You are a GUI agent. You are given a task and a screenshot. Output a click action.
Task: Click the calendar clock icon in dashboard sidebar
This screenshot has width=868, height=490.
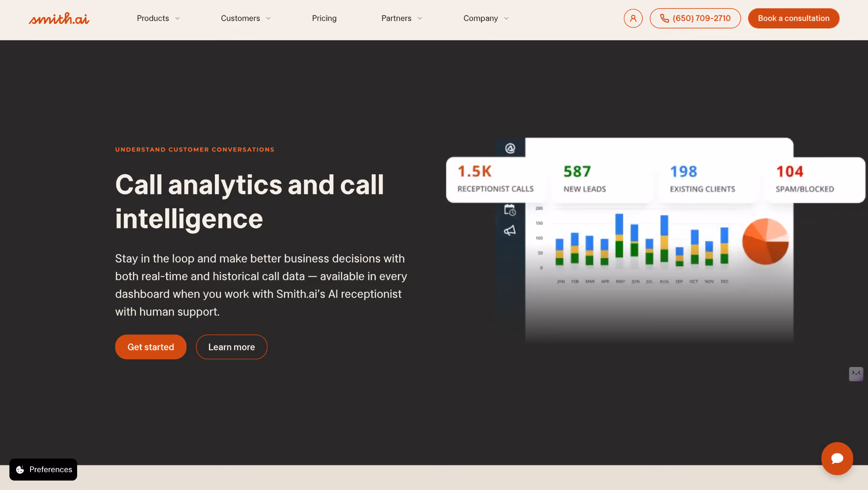[x=510, y=210]
